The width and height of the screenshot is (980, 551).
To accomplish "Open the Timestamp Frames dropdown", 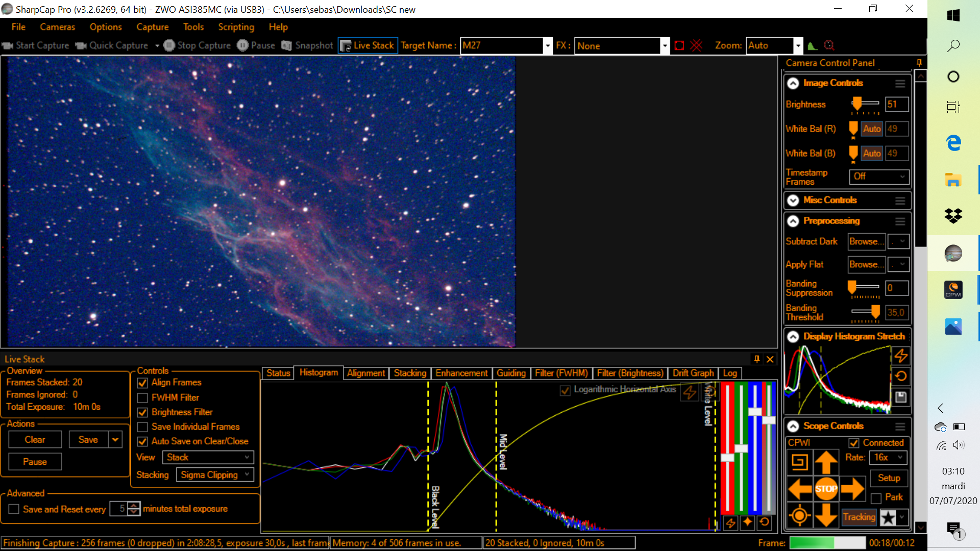I will [x=879, y=177].
